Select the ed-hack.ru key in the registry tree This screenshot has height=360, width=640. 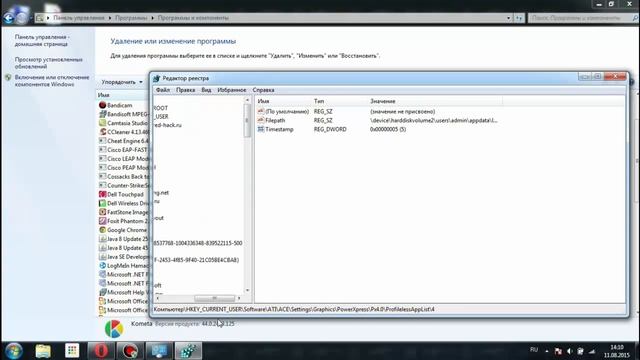click(x=168, y=125)
